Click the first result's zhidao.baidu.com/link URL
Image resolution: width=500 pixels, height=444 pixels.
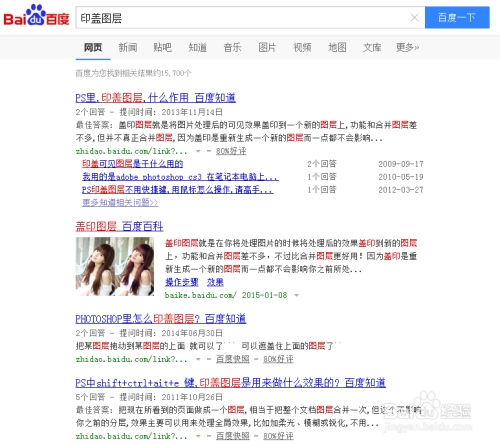pyautogui.click(x=131, y=151)
